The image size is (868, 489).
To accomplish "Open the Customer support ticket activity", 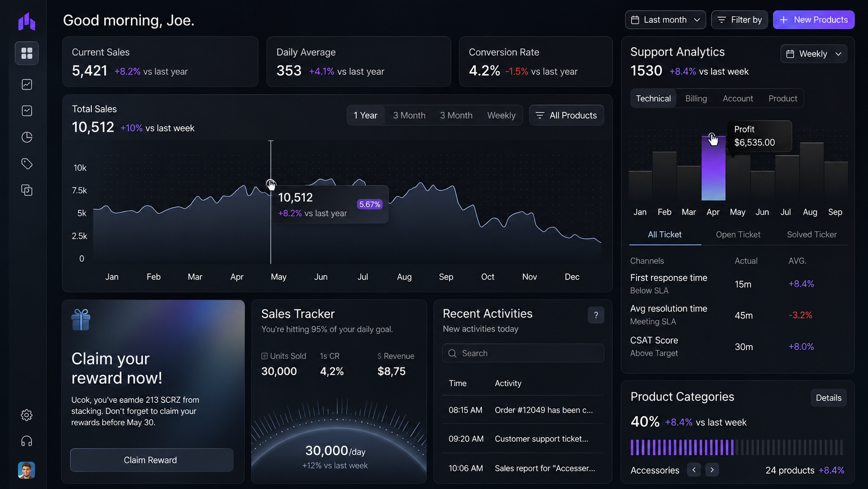I will pos(523,439).
